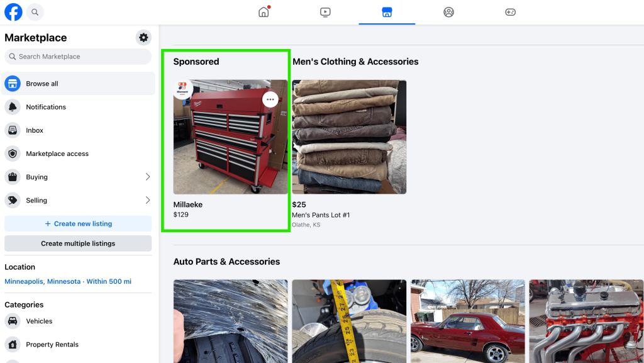Viewport: 644px width, 363px height.
Task: Click Create multiple listings button
Action: 78,243
